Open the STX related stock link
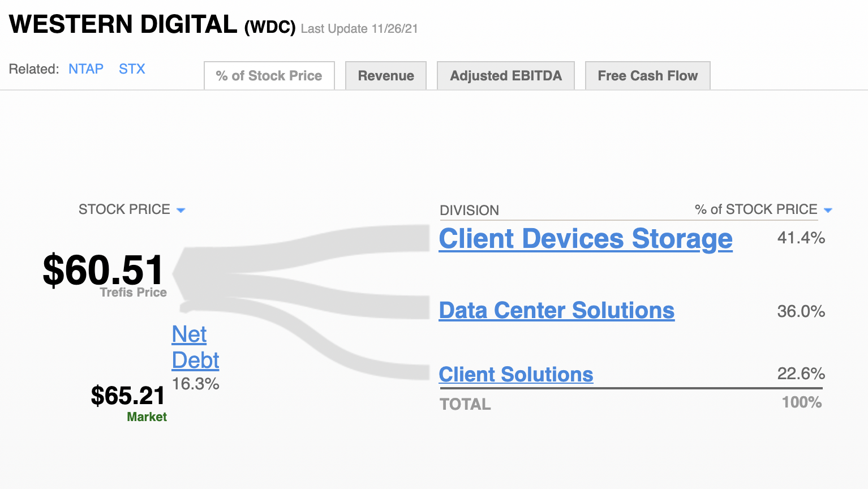 coord(132,69)
